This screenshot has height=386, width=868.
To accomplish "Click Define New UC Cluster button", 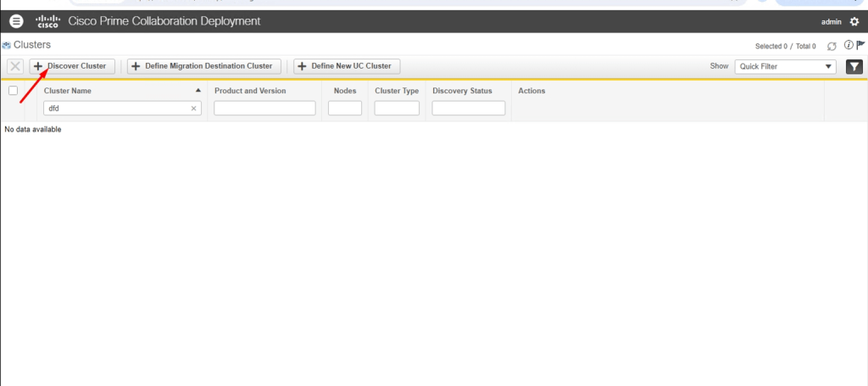I will click(347, 66).
